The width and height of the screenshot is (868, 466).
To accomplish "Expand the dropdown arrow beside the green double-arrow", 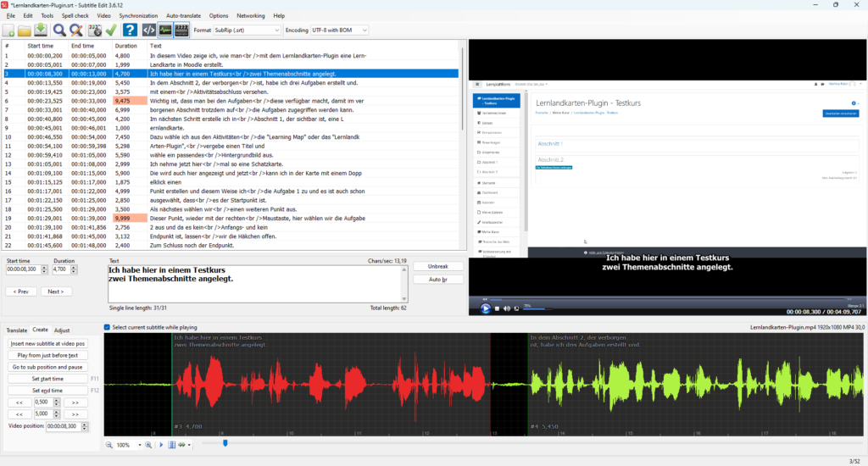I will coord(189,445).
